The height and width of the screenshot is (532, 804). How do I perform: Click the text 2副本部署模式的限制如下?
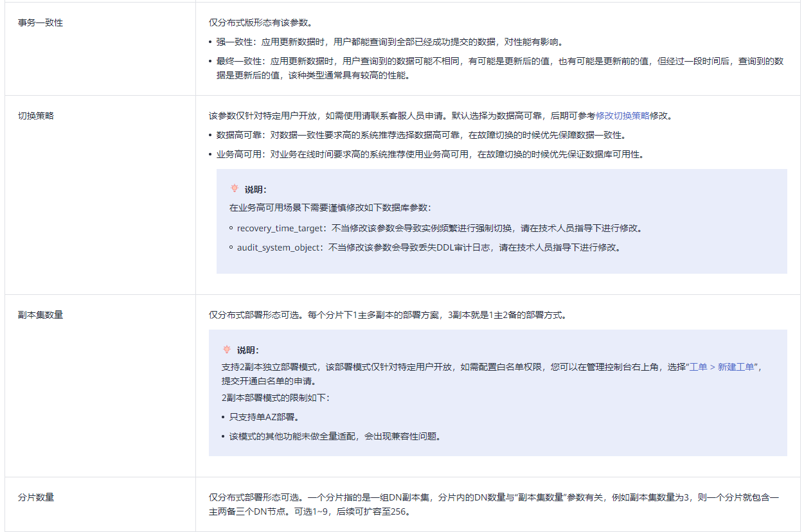point(276,398)
